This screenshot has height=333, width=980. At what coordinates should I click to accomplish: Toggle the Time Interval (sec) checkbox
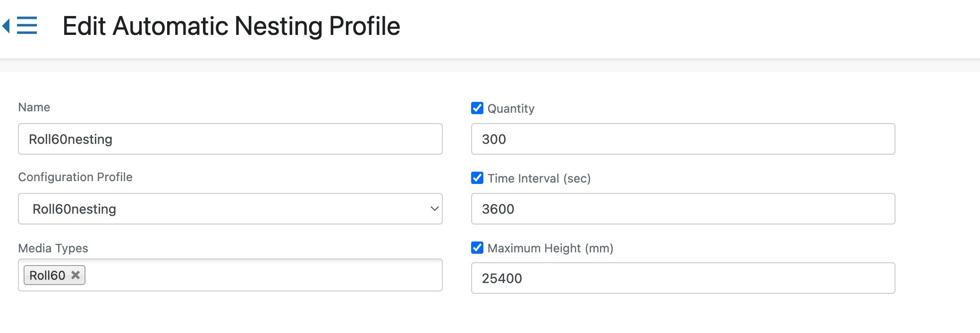[x=477, y=178]
